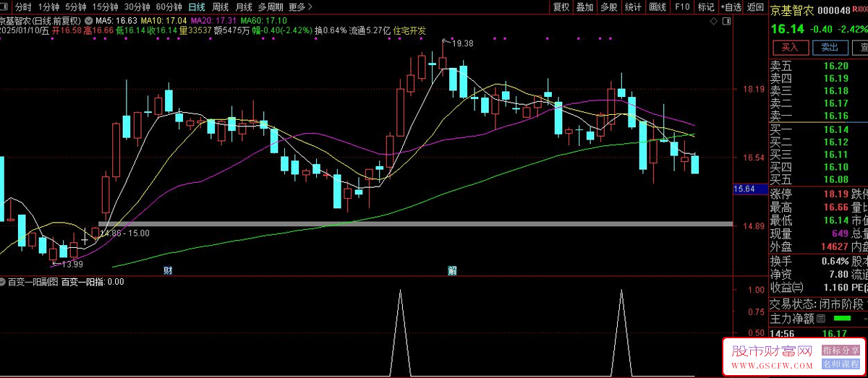This screenshot has width=868, height=378.
Task: Click the 涨停 limit-up price 18.19
Action: pyautogui.click(x=835, y=194)
